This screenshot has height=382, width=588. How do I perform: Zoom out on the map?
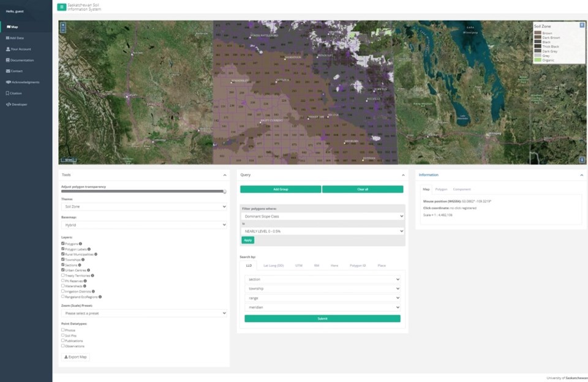[63, 29]
